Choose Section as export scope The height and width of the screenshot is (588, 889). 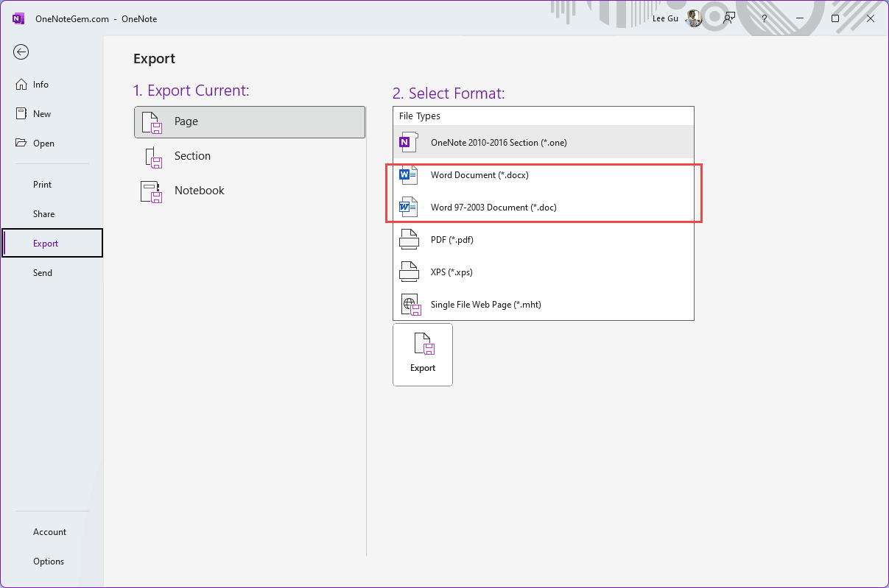coord(250,156)
